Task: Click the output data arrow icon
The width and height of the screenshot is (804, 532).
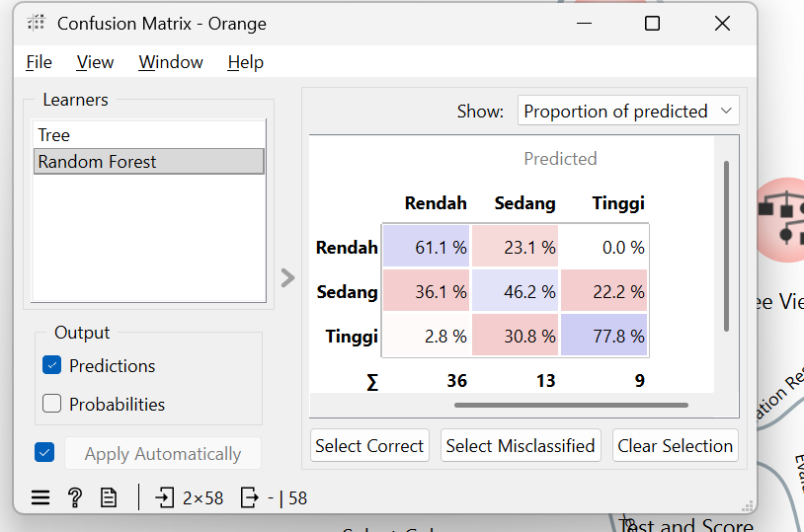Action: pos(250,497)
